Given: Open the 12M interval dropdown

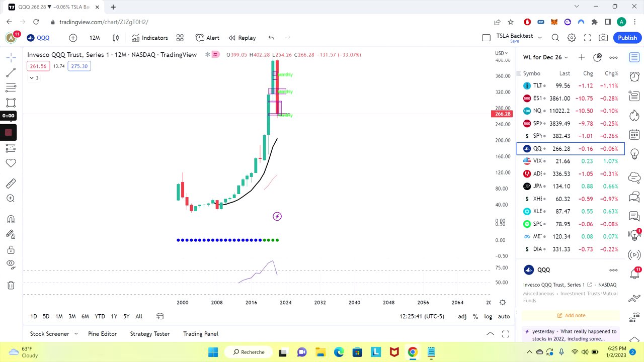Looking at the screenshot, I should point(95,38).
